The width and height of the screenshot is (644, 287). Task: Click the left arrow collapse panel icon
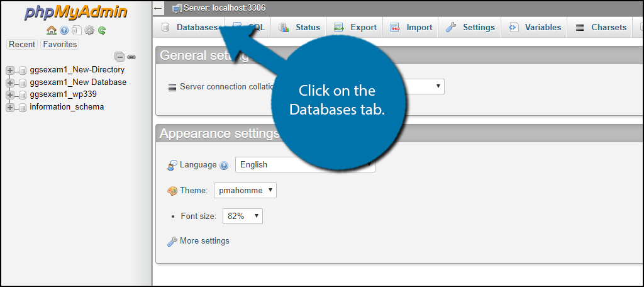[158, 8]
